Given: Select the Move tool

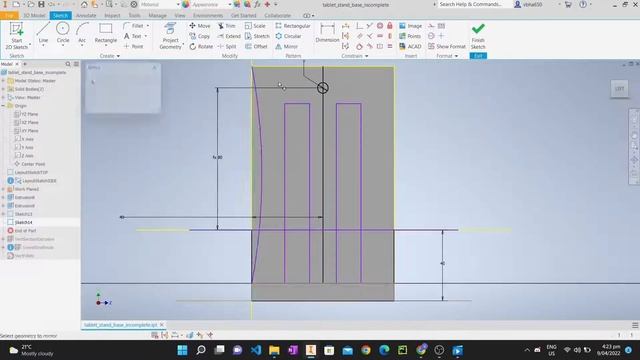Looking at the screenshot, I should pos(200,26).
